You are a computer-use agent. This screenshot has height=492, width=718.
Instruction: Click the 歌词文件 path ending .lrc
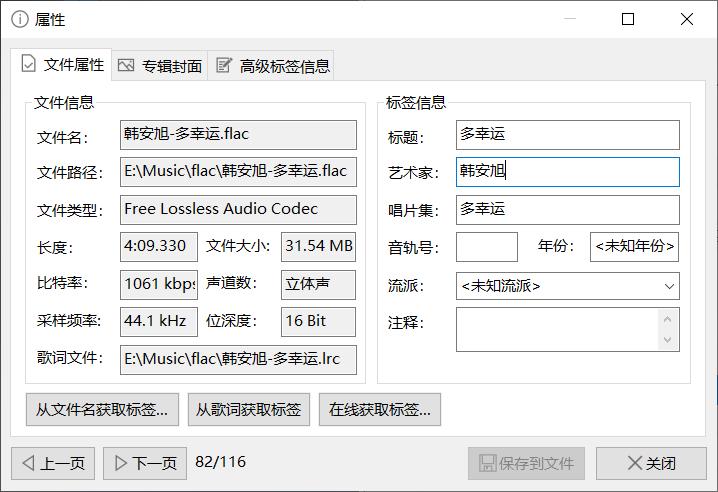(238, 360)
